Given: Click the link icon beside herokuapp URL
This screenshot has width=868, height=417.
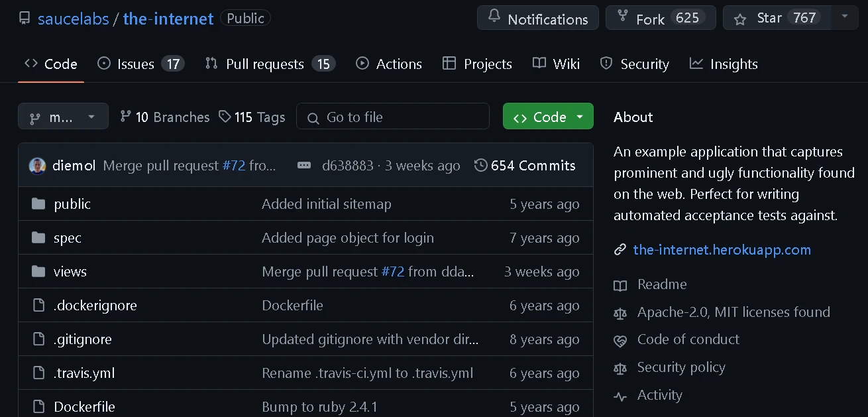Looking at the screenshot, I should [620, 250].
